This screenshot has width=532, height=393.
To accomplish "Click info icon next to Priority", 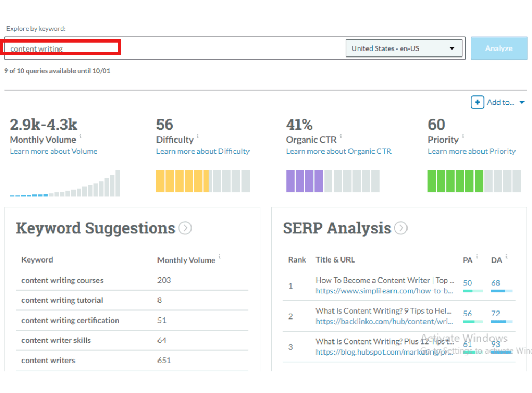I will [x=463, y=137].
